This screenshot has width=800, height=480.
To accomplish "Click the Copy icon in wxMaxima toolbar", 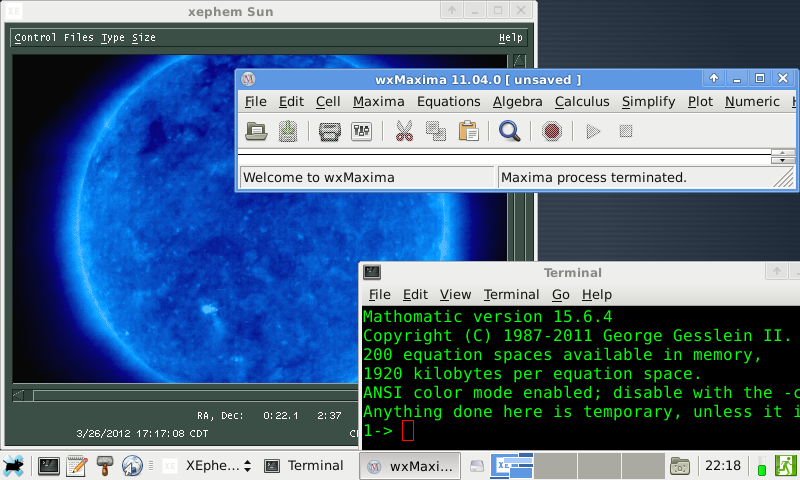I will (x=436, y=131).
